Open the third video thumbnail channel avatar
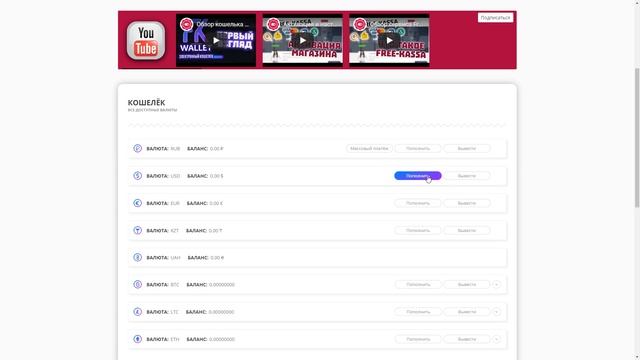This screenshot has height=360, width=640. (x=360, y=24)
